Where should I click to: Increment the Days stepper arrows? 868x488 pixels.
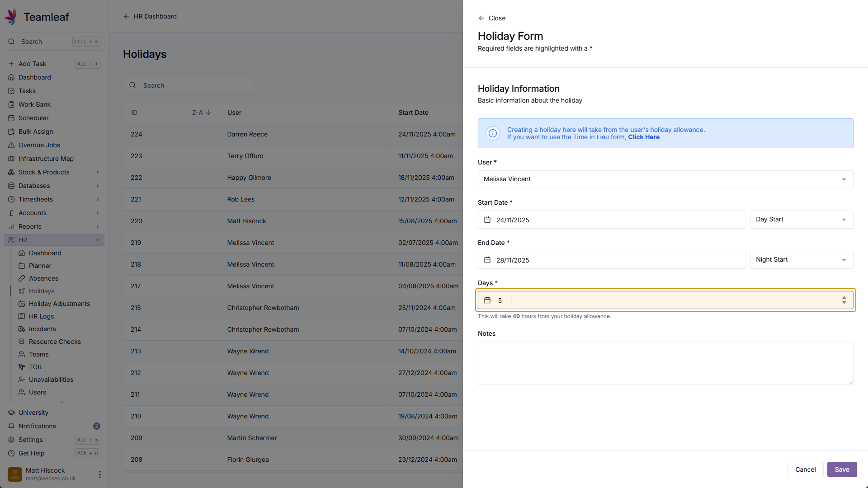click(x=844, y=298)
